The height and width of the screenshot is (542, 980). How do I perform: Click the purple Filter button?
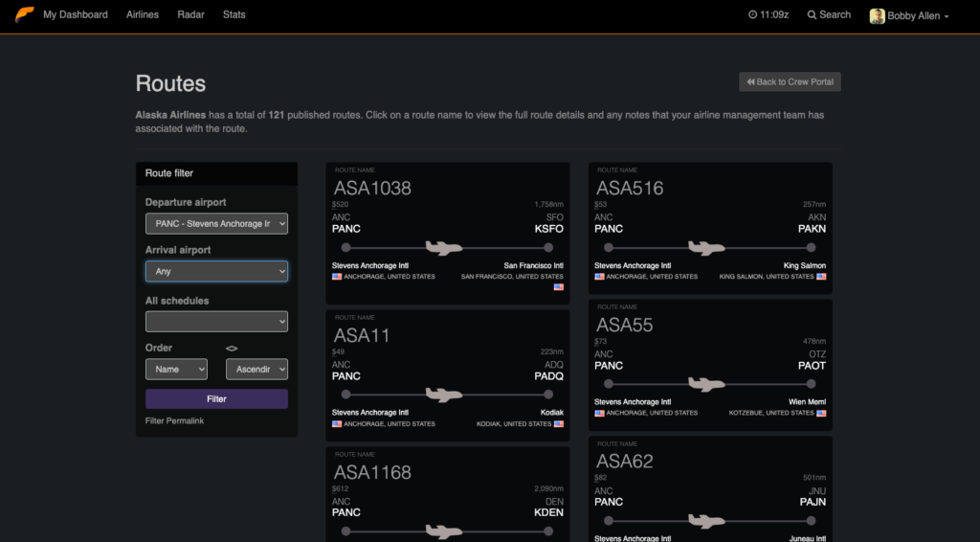(x=216, y=399)
